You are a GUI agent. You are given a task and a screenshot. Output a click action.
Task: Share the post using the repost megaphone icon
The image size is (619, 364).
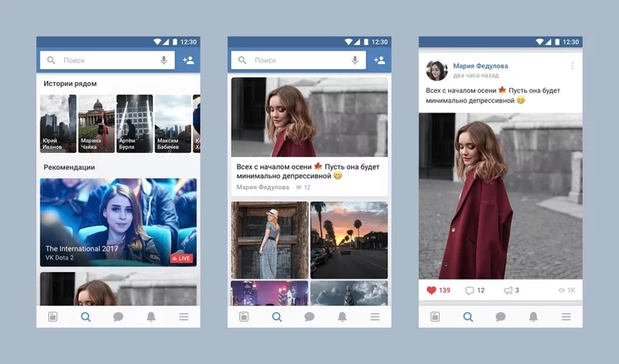click(x=508, y=291)
